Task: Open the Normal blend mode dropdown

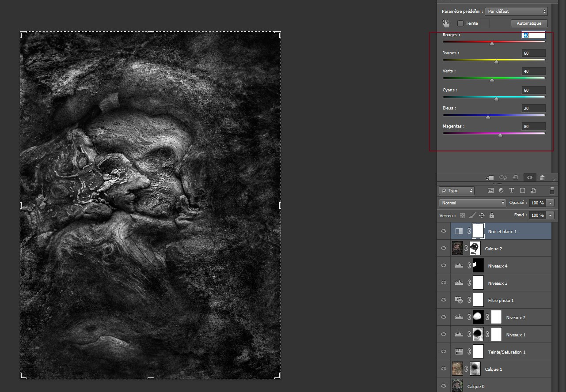Action: click(x=472, y=203)
